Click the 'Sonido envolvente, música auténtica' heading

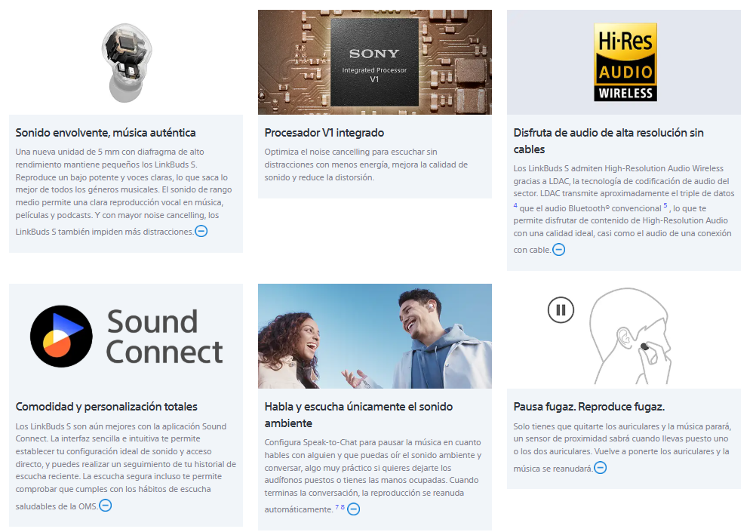pyautogui.click(x=106, y=133)
